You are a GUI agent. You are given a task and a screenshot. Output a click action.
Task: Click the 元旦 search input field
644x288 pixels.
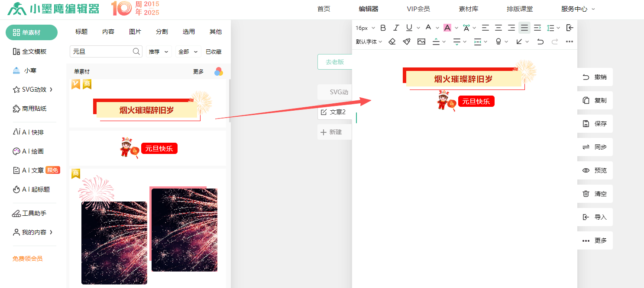pos(102,51)
